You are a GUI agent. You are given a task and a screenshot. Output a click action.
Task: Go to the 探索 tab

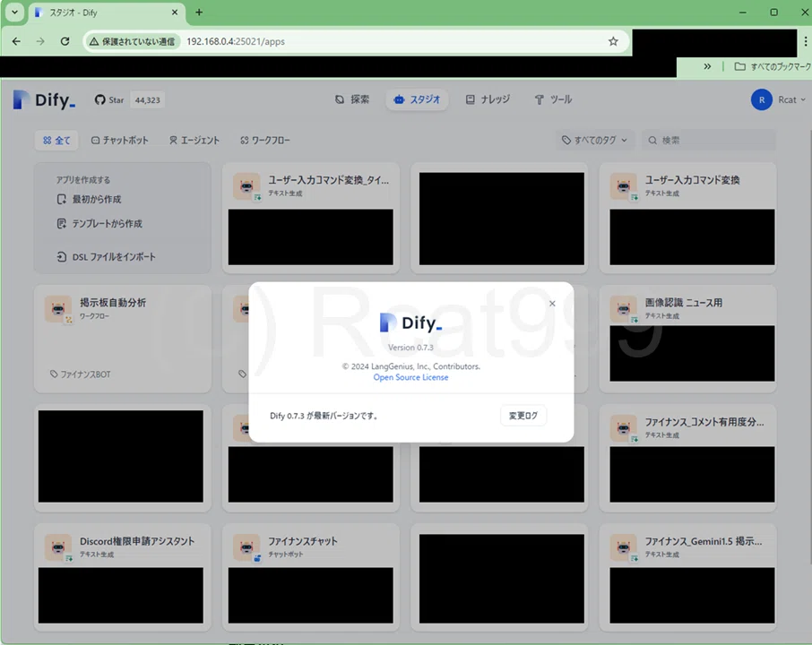pyautogui.click(x=352, y=99)
